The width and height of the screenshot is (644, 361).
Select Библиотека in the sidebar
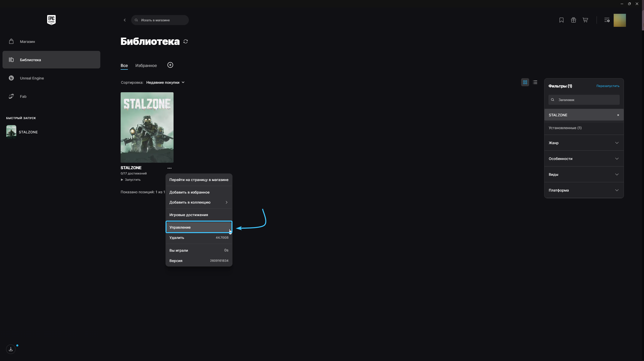click(51, 60)
